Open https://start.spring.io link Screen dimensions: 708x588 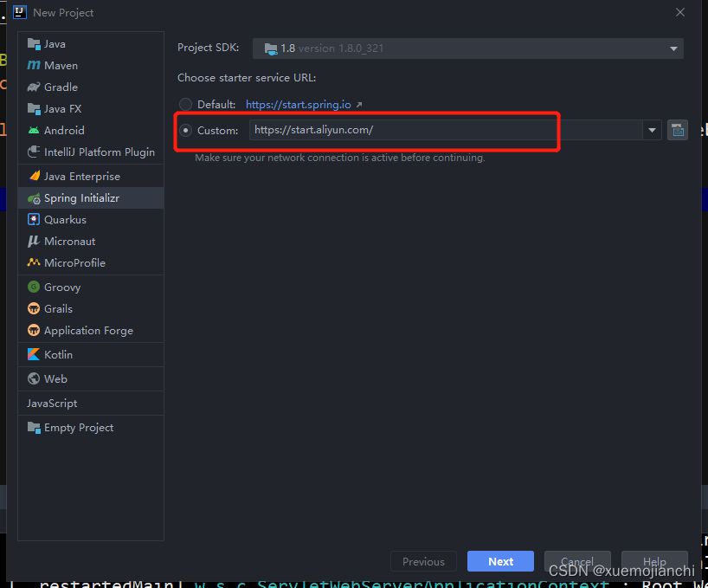coord(299,104)
